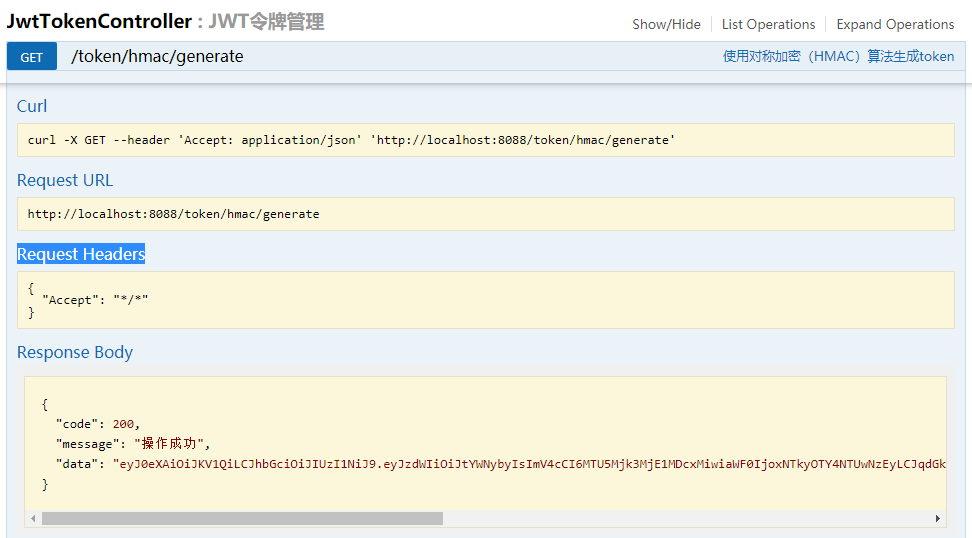The height and width of the screenshot is (538, 972).
Task: Click the "Accept" header JSON block
Action: click(485, 300)
